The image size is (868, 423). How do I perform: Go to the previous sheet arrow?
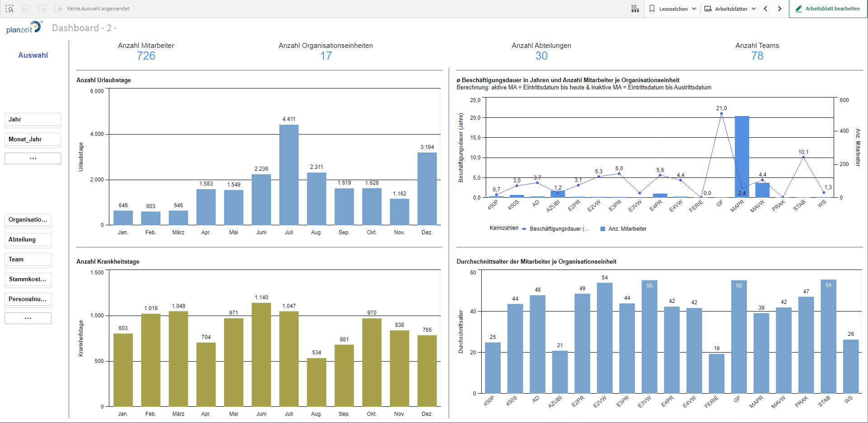765,9
